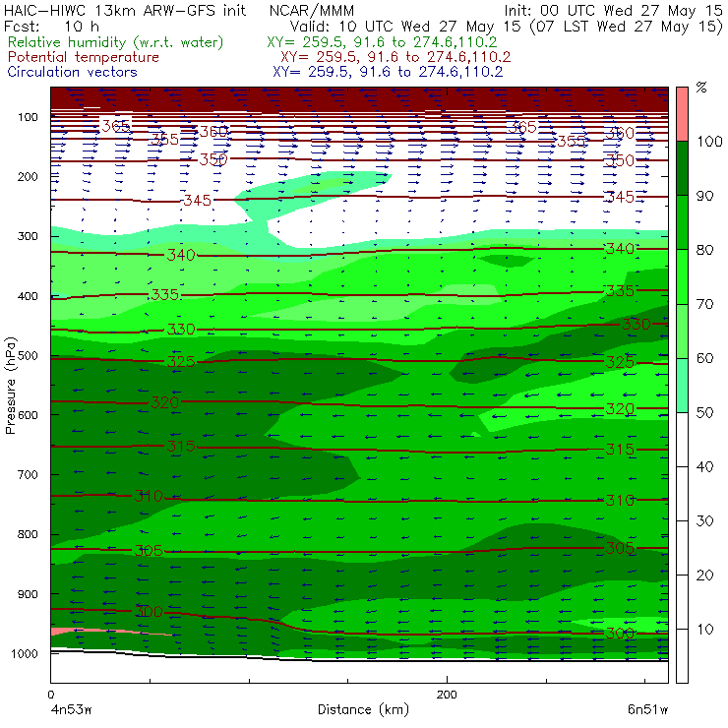The width and height of the screenshot is (728, 728).
Task: Click the '10' colorbar percent label
Action: tap(704, 629)
